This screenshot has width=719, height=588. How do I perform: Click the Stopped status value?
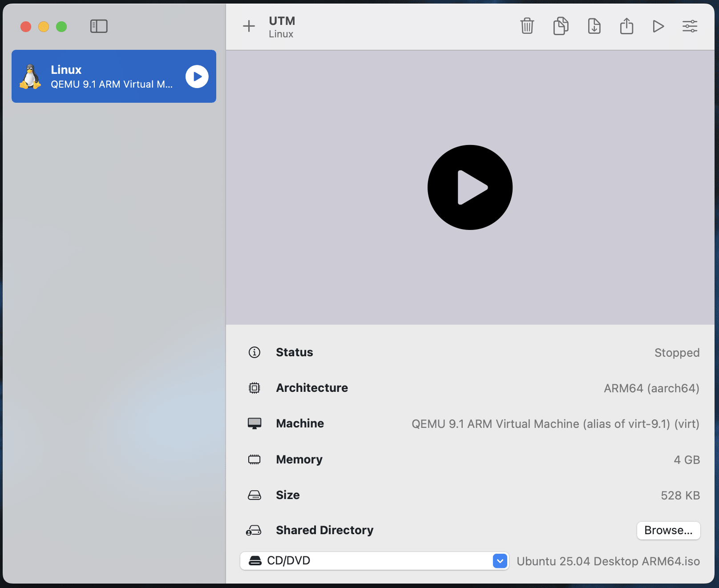tap(677, 353)
